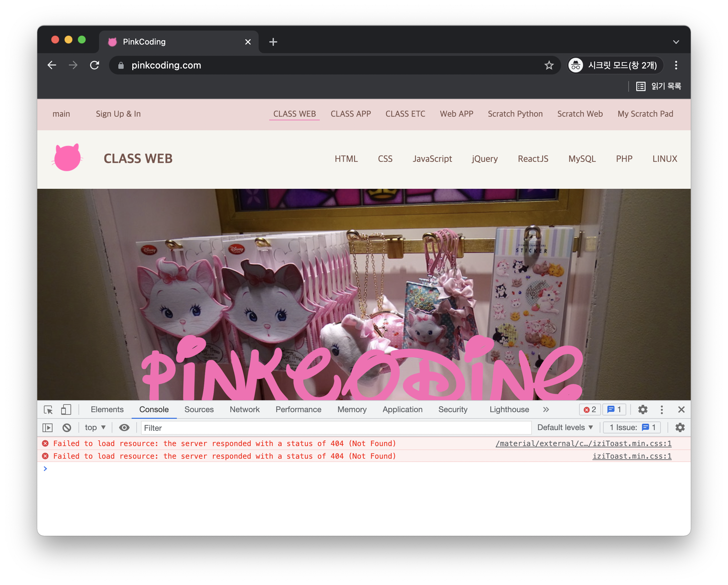Activate the inspect element picker icon
Screen dimensions: 728x585
tap(48, 409)
